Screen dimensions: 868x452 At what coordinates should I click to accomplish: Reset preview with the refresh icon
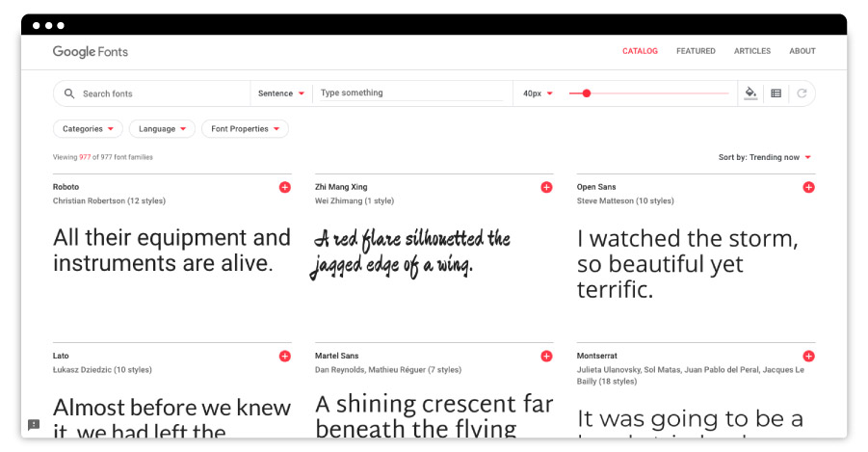coord(802,93)
